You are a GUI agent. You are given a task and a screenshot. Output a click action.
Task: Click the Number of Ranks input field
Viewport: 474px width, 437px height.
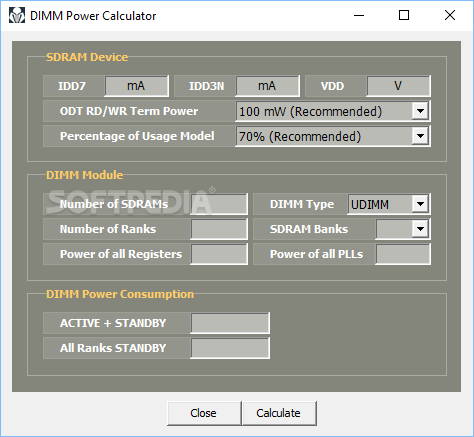[x=219, y=229]
